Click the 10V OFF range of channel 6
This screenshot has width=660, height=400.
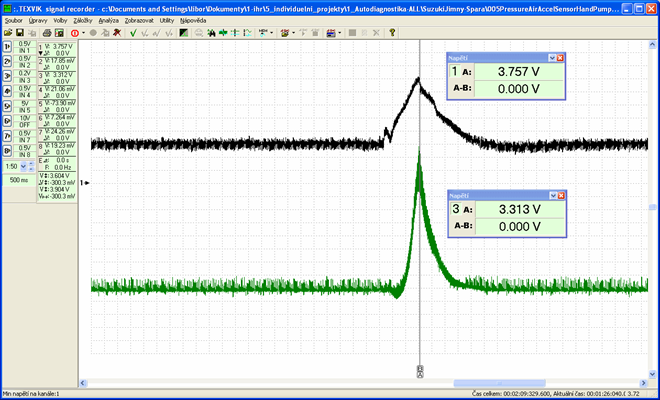pos(25,122)
